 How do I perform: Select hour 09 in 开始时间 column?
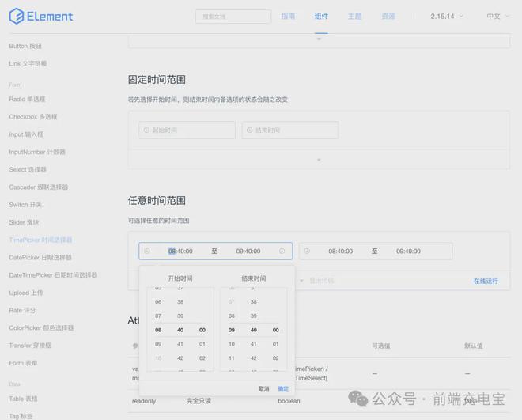158,344
